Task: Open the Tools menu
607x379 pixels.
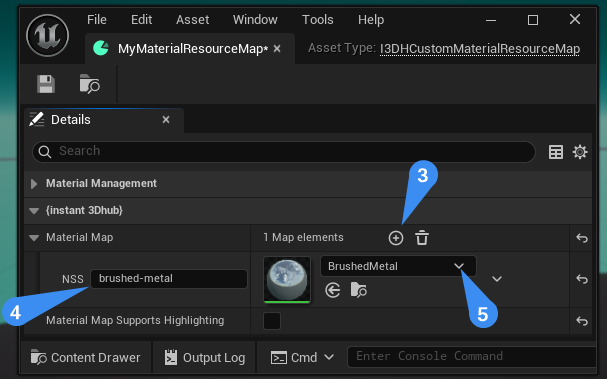Action: (x=317, y=19)
